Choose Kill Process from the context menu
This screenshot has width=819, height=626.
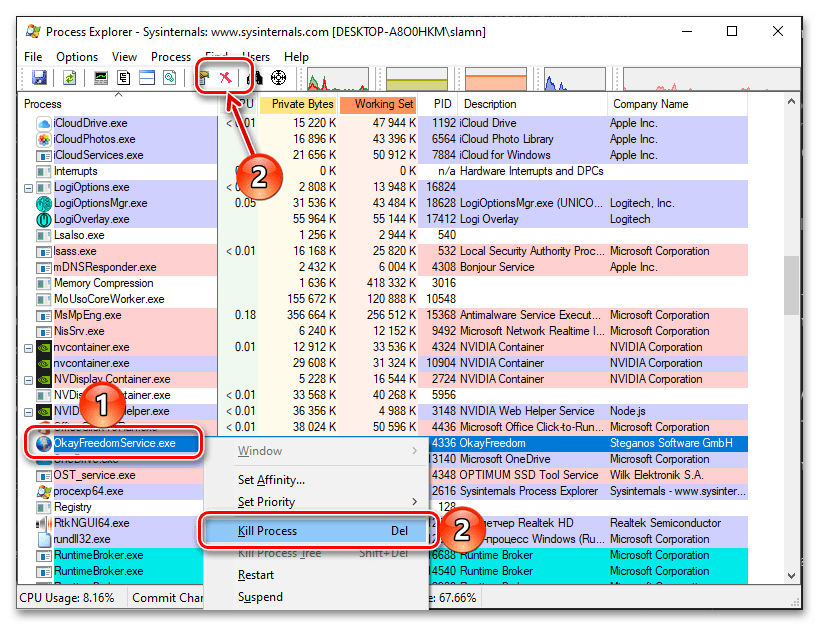pyautogui.click(x=267, y=531)
